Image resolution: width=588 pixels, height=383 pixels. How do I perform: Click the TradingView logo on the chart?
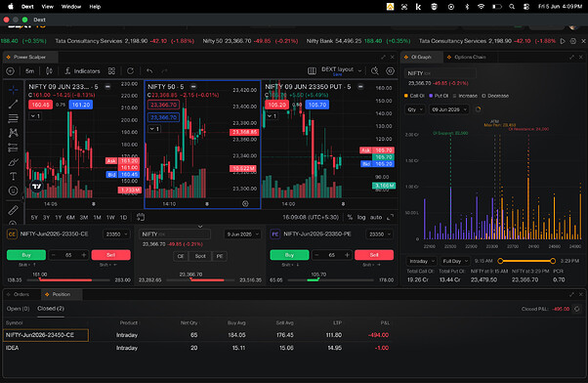[x=36, y=186]
